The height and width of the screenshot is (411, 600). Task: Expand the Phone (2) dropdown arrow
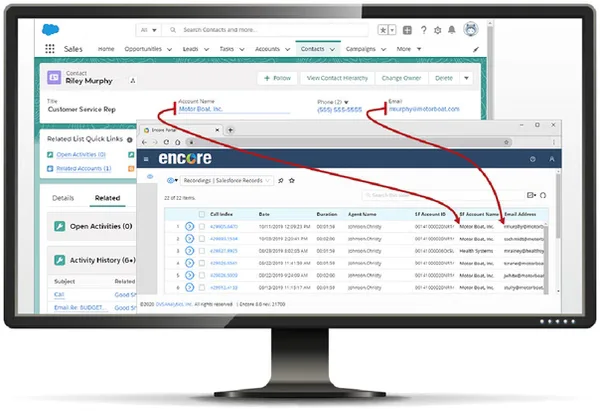346,102
